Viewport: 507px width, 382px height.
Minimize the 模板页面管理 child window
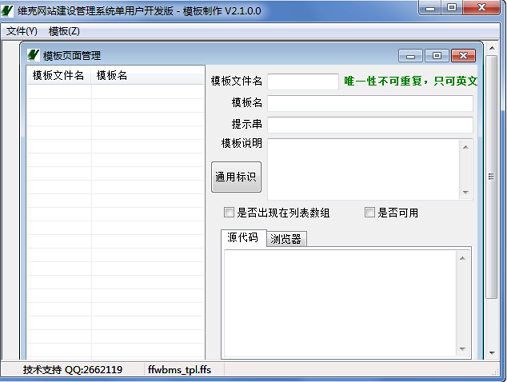(x=410, y=56)
